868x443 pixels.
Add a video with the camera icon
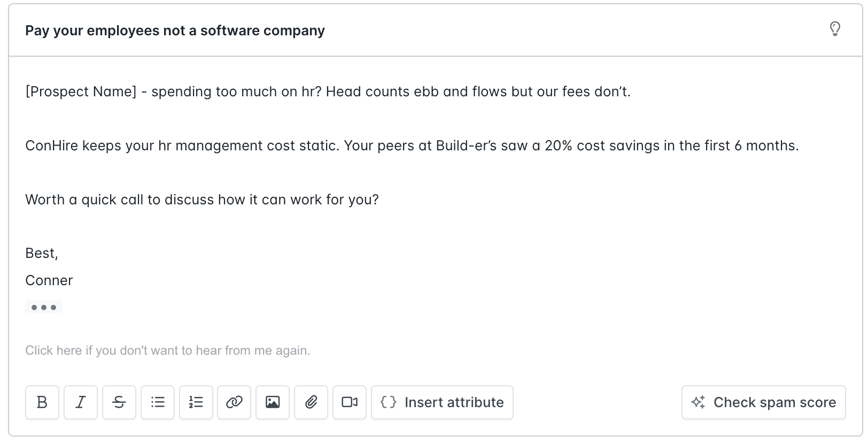350,402
